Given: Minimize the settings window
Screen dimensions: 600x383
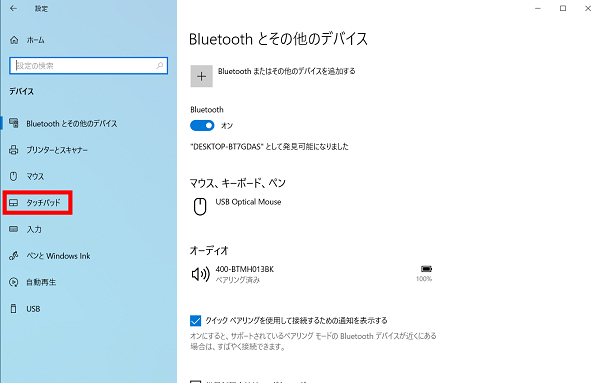Looking at the screenshot, I should click(538, 8).
